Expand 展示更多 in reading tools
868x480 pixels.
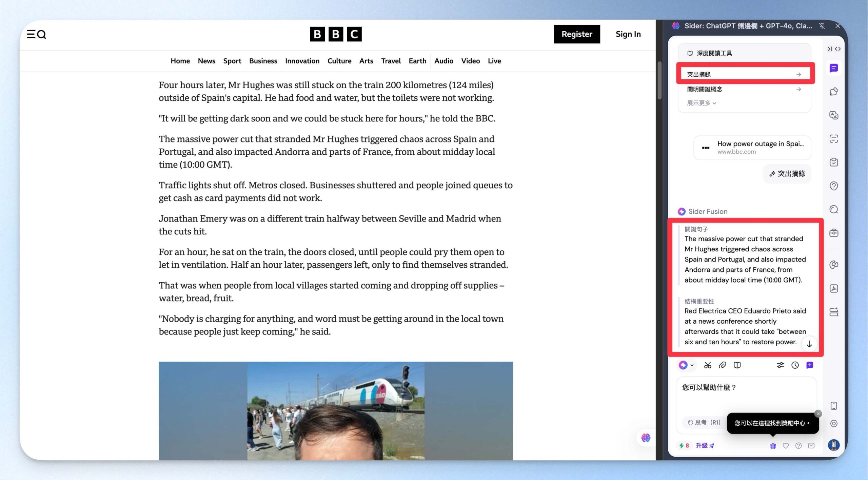point(702,103)
